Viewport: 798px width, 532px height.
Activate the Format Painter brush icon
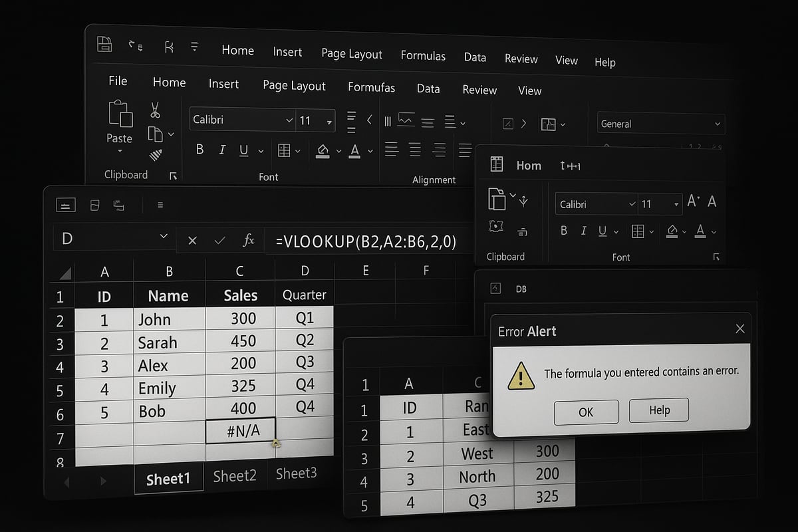(x=155, y=155)
